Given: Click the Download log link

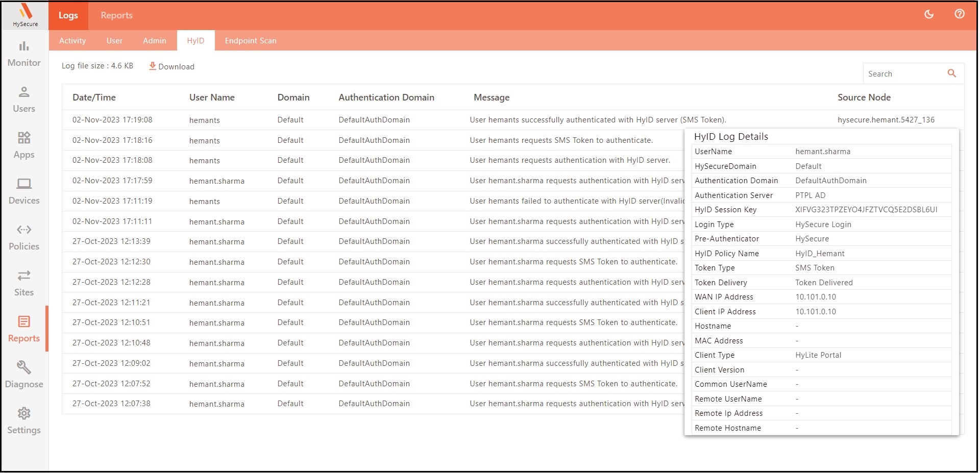Looking at the screenshot, I should coord(171,66).
